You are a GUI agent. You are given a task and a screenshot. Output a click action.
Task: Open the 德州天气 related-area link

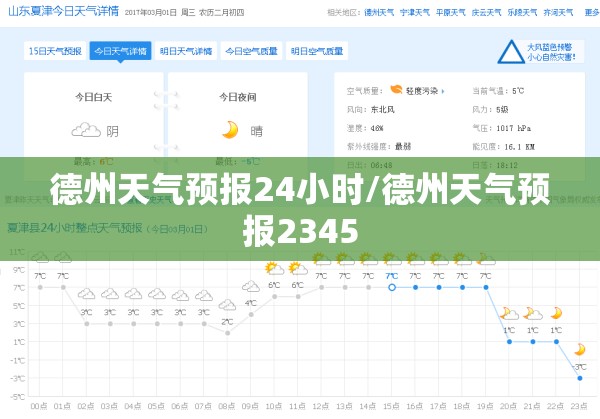point(379,13)
